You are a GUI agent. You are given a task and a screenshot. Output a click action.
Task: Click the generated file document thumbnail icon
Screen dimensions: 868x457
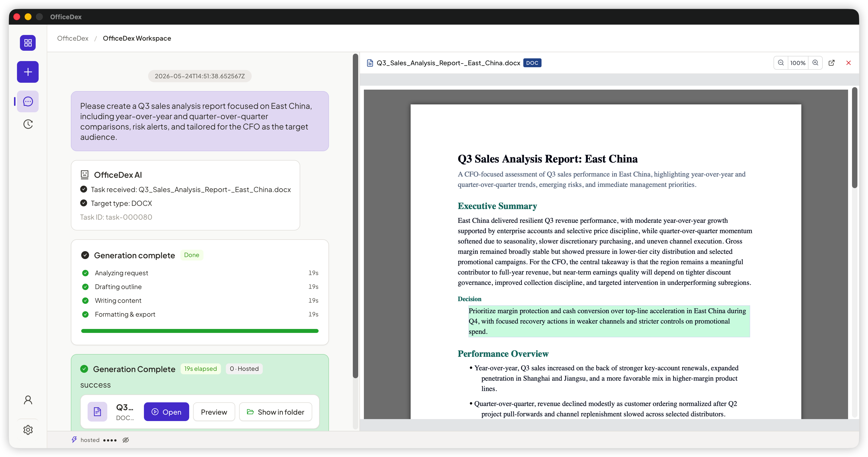pos(97,412)
